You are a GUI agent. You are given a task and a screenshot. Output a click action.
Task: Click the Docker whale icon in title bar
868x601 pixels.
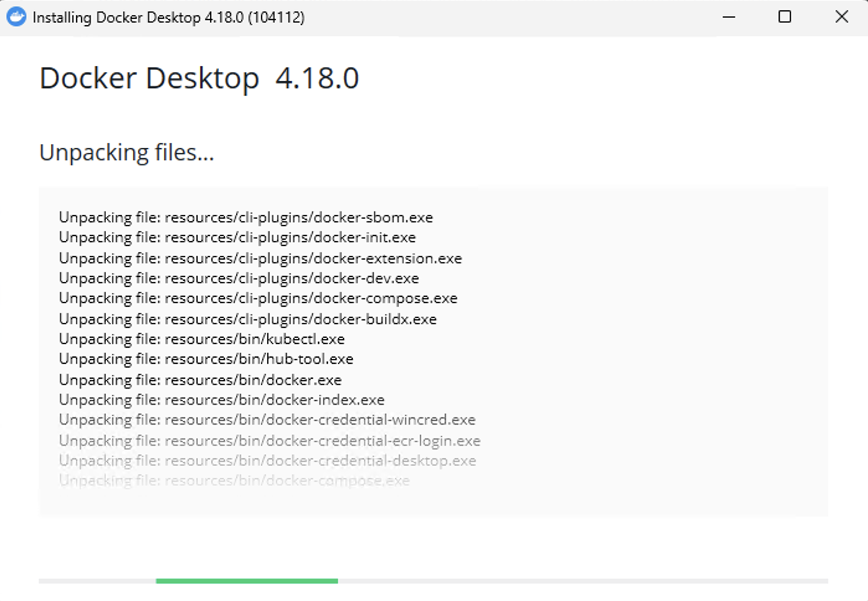tap(16, 17)
